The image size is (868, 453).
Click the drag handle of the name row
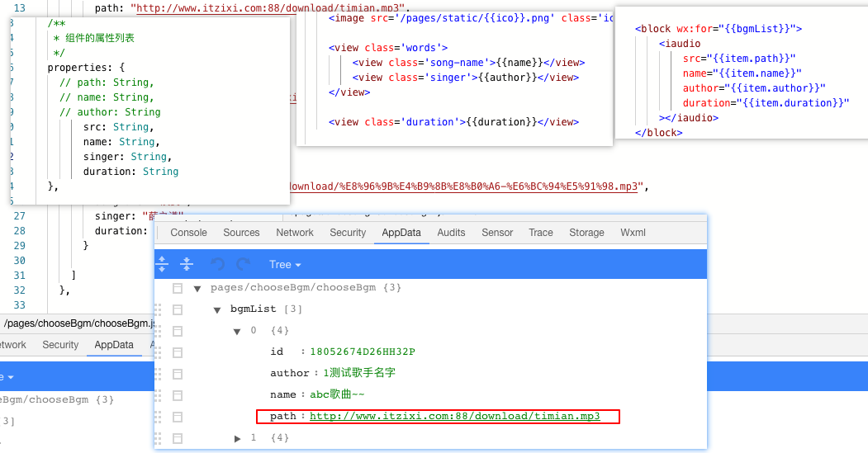pyautogui.click(x=159, y=395)
